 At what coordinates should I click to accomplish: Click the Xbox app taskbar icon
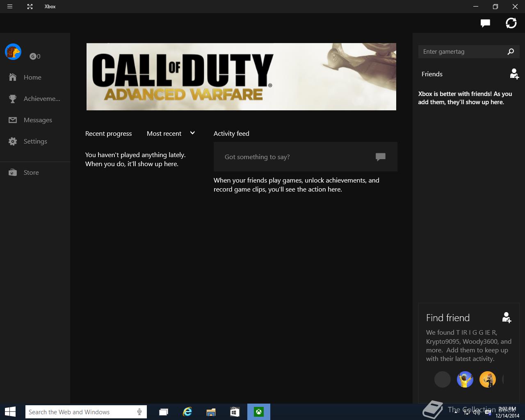pyautogui.click(x=259, y=412)
